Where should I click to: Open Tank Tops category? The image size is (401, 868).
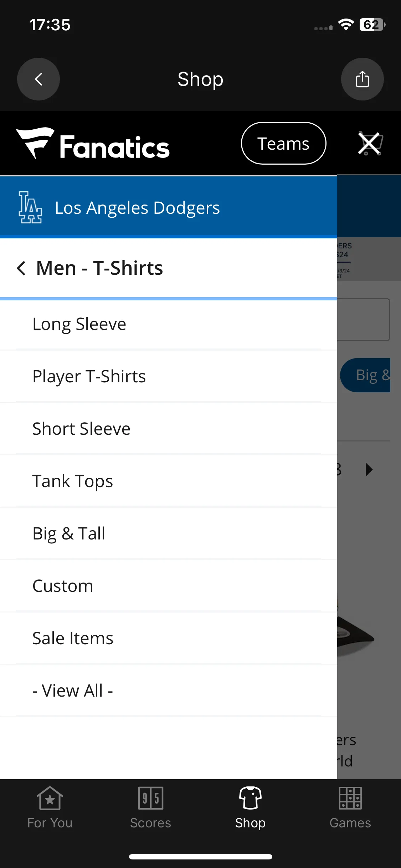point(169,481)
